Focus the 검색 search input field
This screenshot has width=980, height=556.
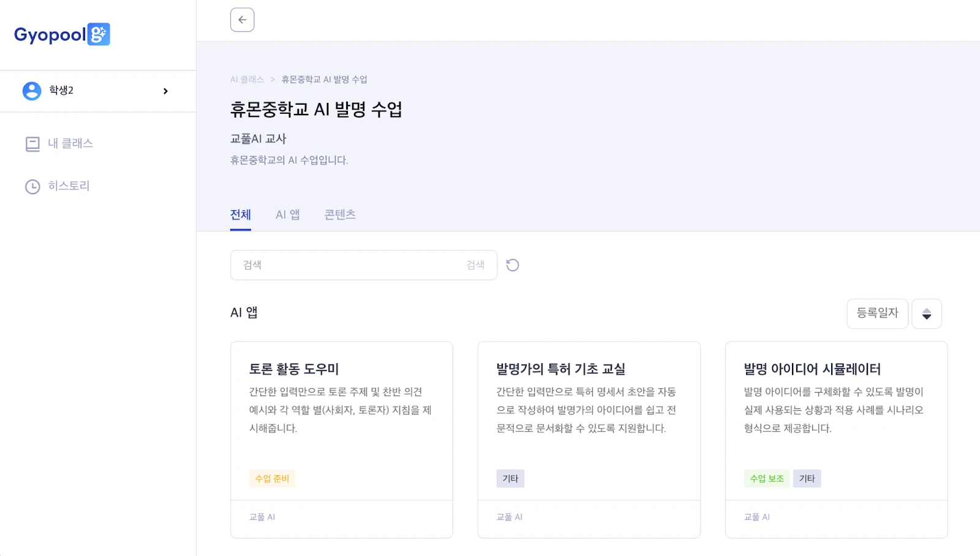pyautogui.click(x=349, y=265)
